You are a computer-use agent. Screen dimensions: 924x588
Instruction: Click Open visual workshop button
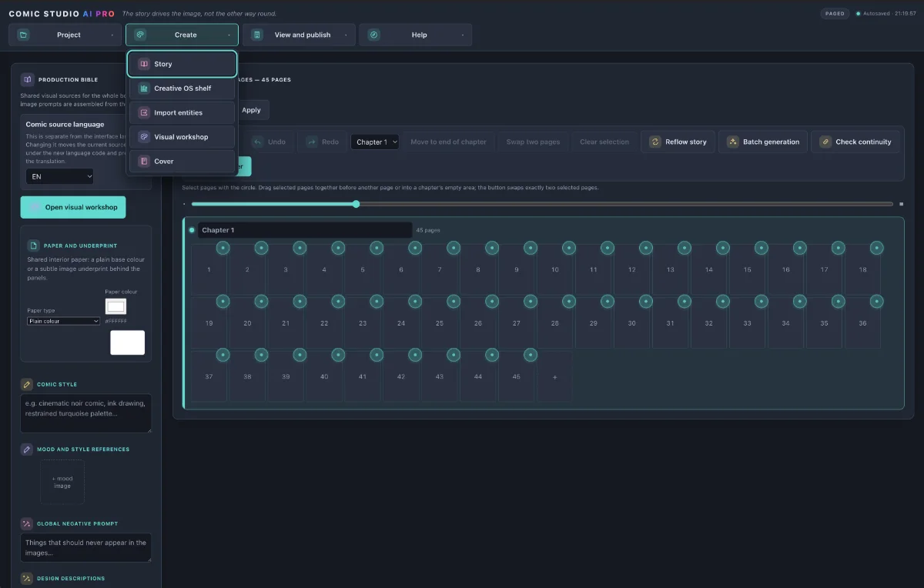[x=73, y=207]
